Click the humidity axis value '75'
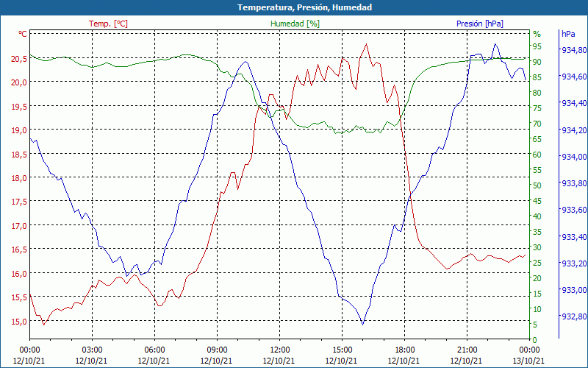Screen dimensions: 588x368 click(x=537, y=108)
